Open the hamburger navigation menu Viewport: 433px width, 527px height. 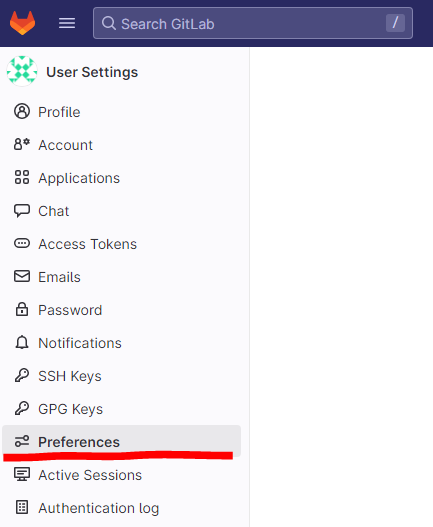(67, 23)
